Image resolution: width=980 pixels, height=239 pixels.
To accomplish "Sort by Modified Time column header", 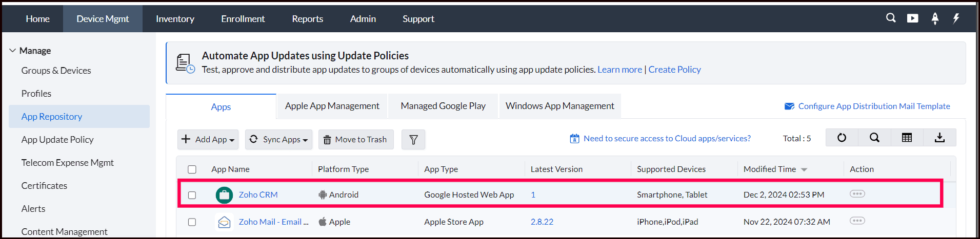I will point(770,169).
